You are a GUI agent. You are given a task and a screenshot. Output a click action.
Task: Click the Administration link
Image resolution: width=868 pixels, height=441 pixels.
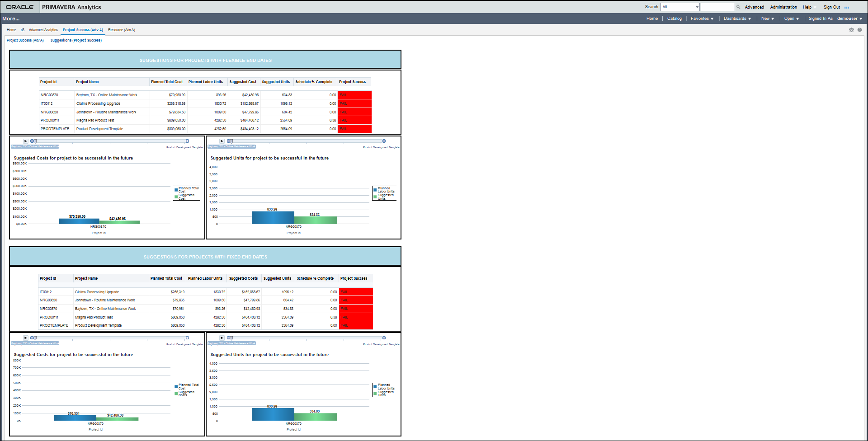(783, 7)
